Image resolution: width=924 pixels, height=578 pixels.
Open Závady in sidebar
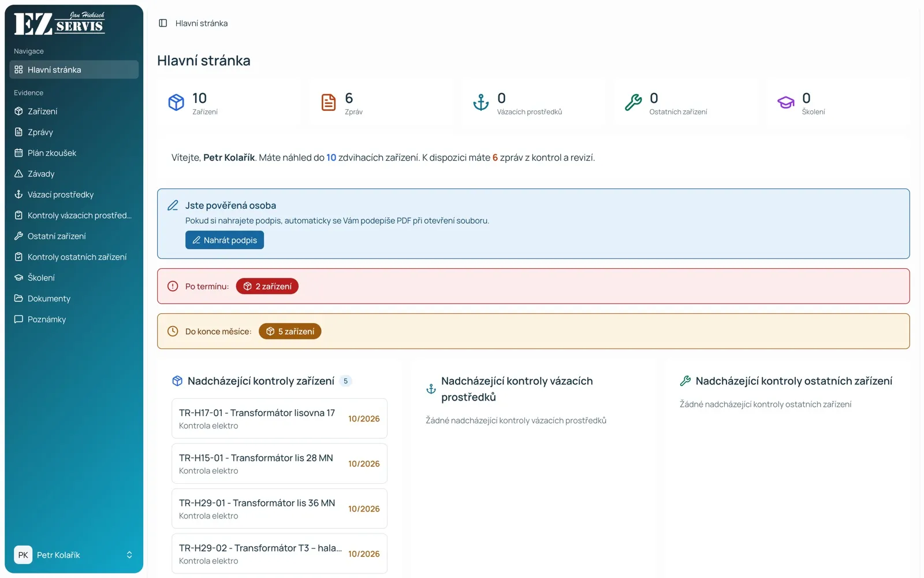pyautogui.click(x=74, y=173)
